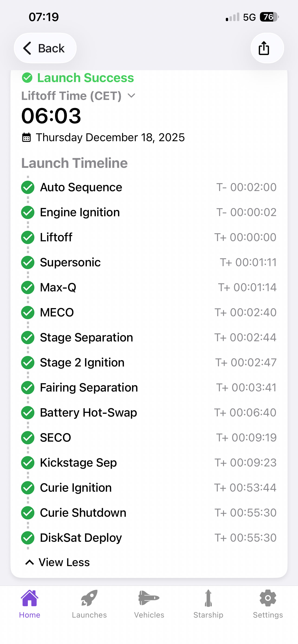298x644 pixels.
Task: Go back using the Back button
Action: 45,48
